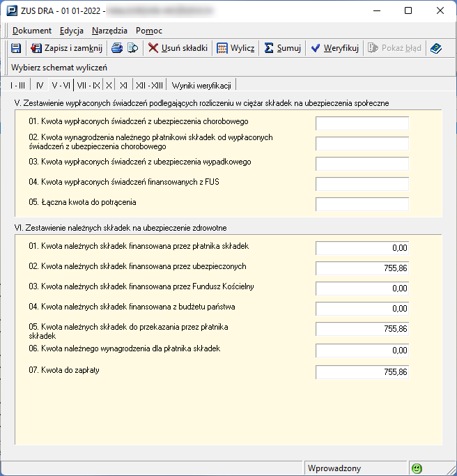Image resolution: width=457 pixels, height=476 pixels.
Task: Click the save diskette icon
Action: click(16, 48)
